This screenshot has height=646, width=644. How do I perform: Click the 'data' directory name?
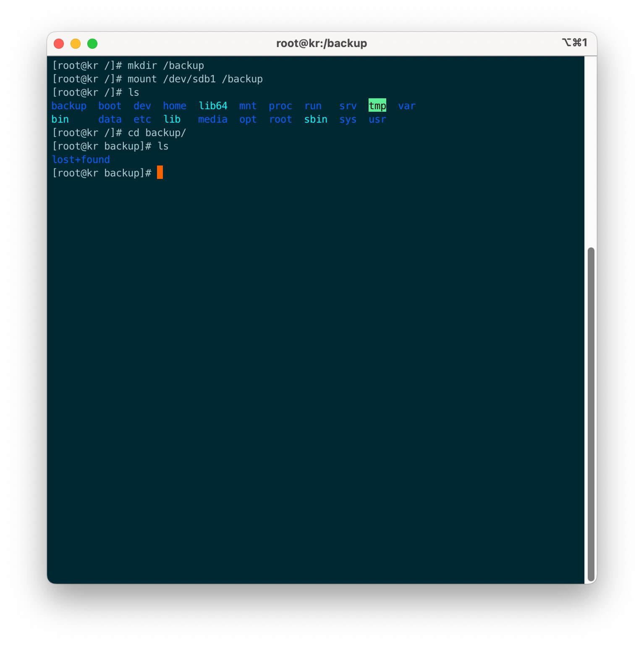tap(110, 119)
